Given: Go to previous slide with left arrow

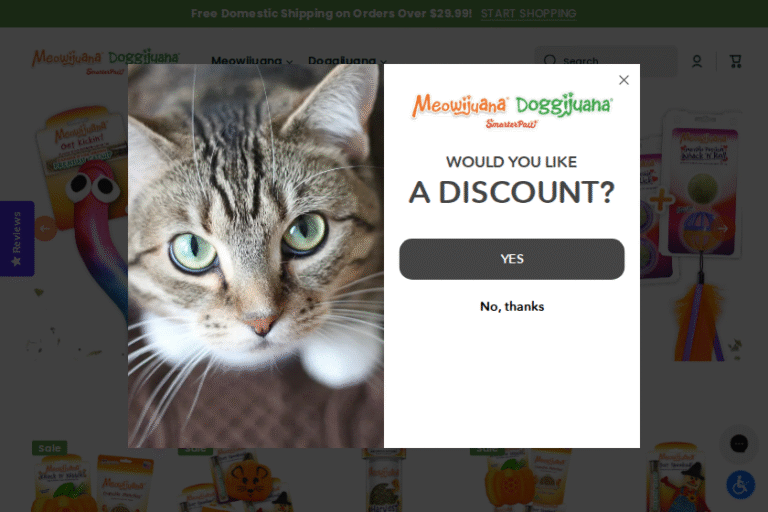Looking at the screenshot, I should [45, 228].
